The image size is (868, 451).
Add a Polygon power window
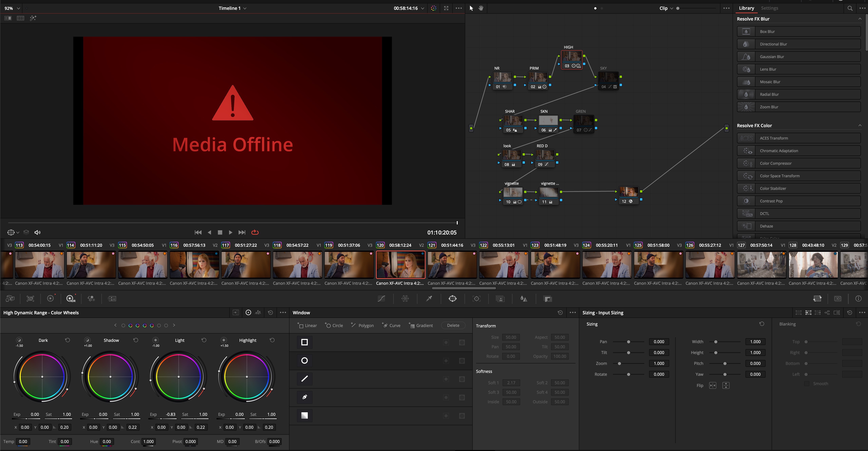click(362, 325)
